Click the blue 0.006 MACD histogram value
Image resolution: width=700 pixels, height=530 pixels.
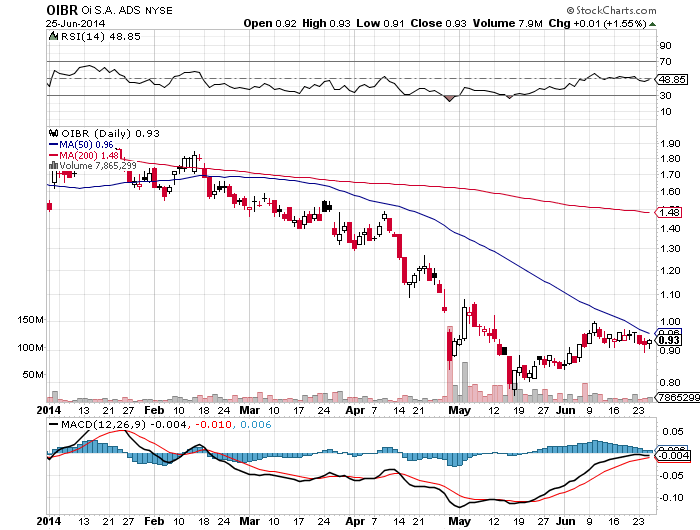pyautogui.click(x=256, y=424)
